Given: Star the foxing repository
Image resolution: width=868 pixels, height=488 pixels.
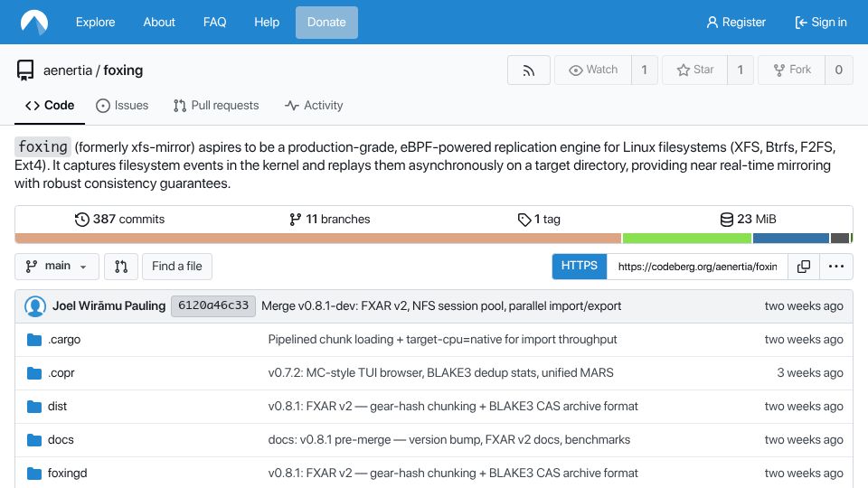Looking at the screenshot, I should pos(694,70).
